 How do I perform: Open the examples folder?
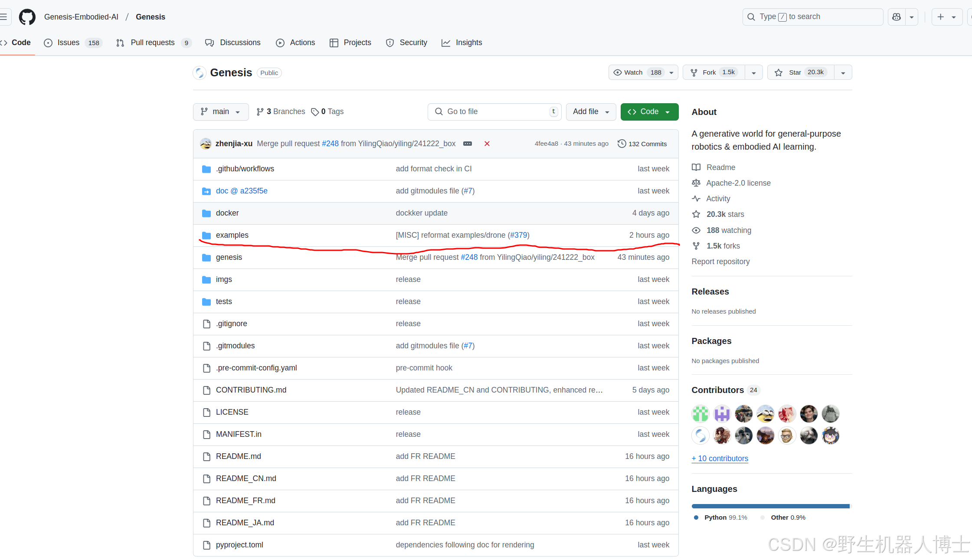232,235
